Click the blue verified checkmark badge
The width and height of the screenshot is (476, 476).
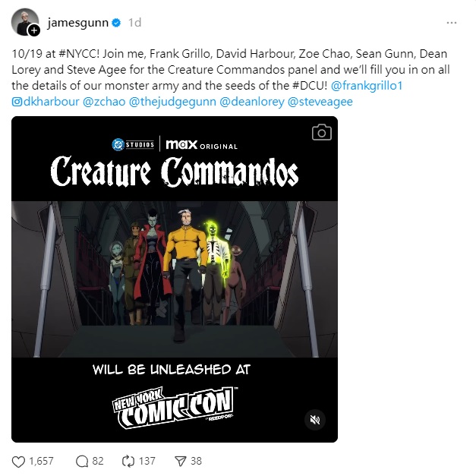[116, 23]
